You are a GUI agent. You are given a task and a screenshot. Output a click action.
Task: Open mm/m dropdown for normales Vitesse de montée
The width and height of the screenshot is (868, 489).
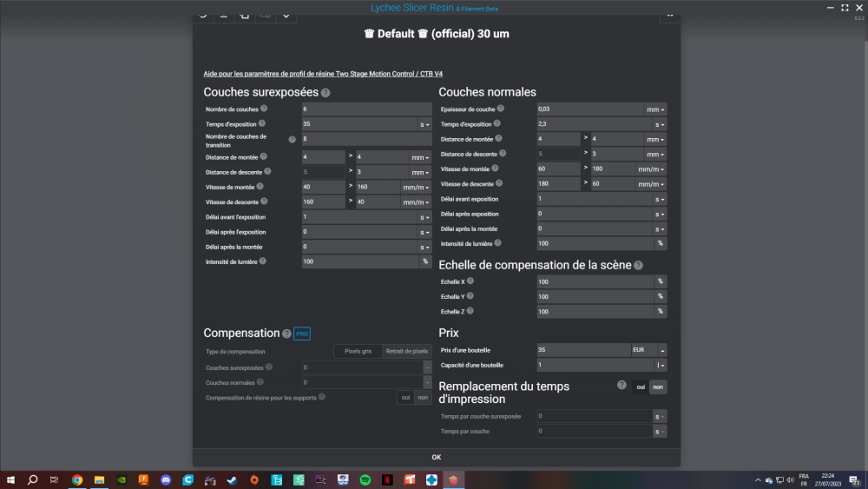point(651,169)
